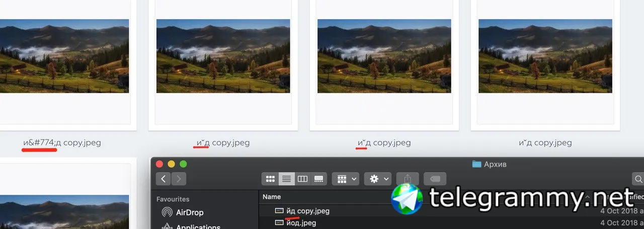Sort files by the Name column
Viewport: 644px width, 229px height.
pyautogui.click(x=272, y=197)
